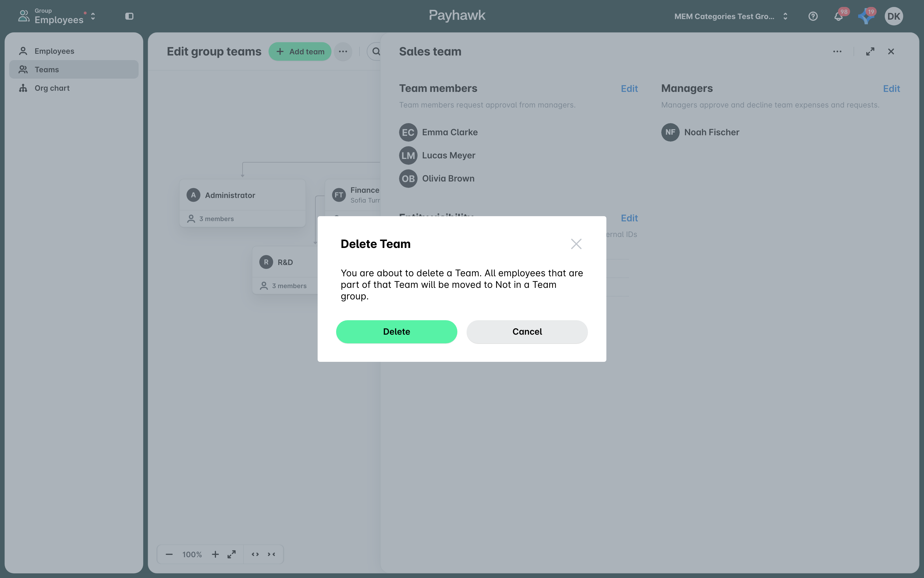
Task: Open the R&D team card
Action: pos(285,270)
